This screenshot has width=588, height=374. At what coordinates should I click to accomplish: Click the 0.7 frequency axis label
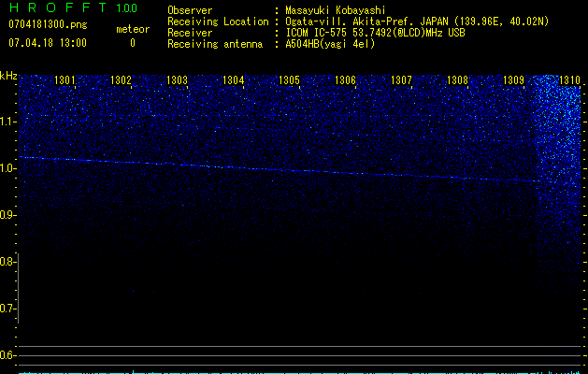point(7,309)
